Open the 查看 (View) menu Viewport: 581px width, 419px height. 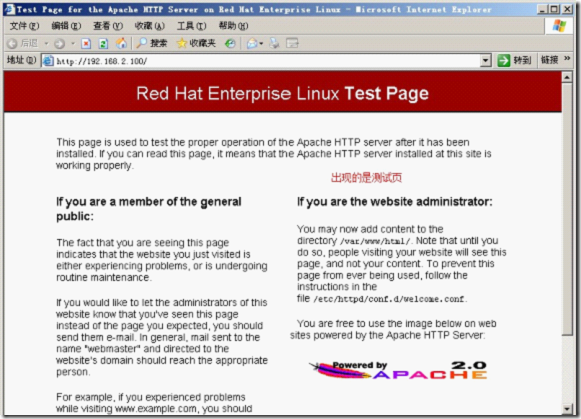point(108,26)
